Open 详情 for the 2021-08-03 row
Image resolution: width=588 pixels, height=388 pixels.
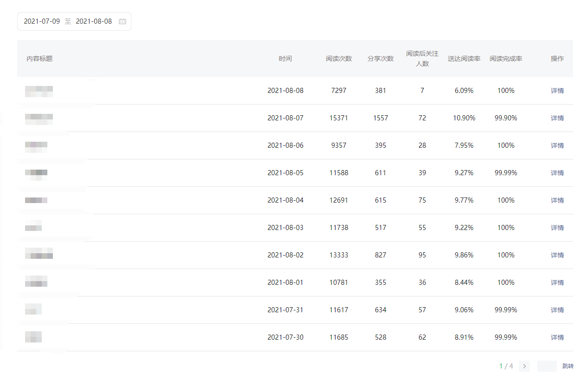point(557,228)
